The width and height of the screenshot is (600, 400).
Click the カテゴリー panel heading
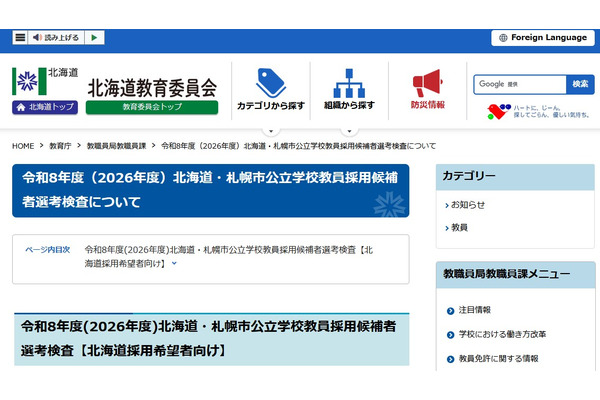pos(515,177)
